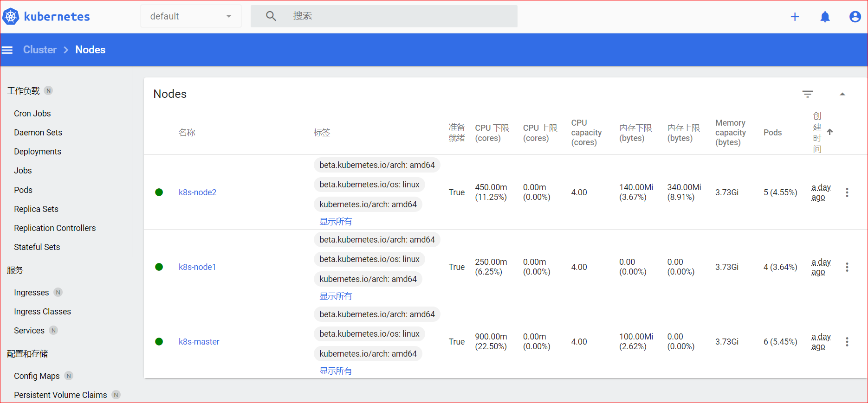
Task: Open Config Maps in the sidebar
Action: coord(37,376)
